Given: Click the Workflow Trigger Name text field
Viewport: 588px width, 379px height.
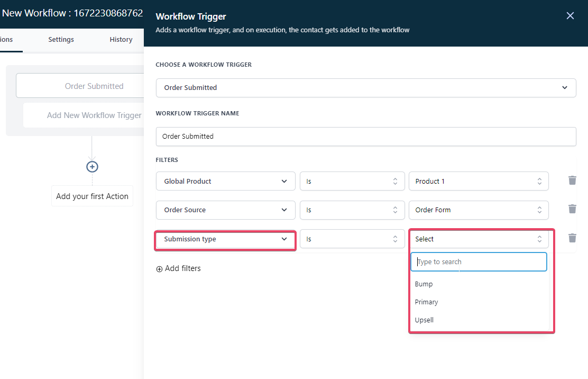Looking at the screenshot, I should coord(365,137).
